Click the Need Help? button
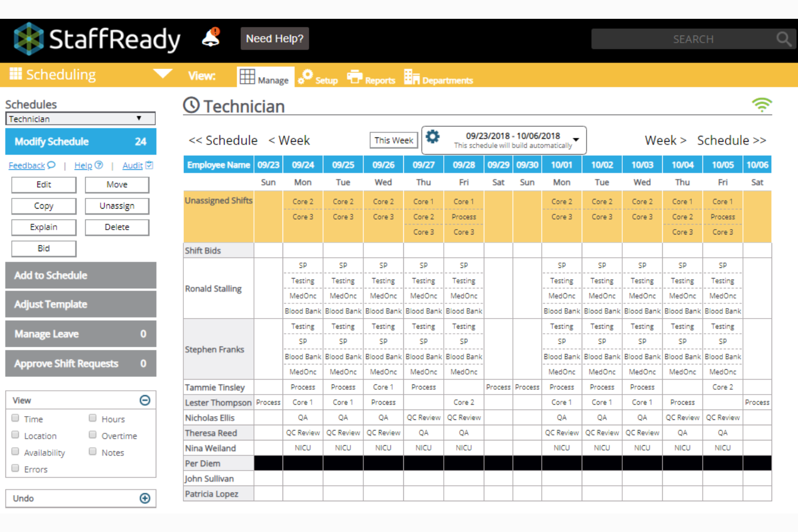 (274, 38)
